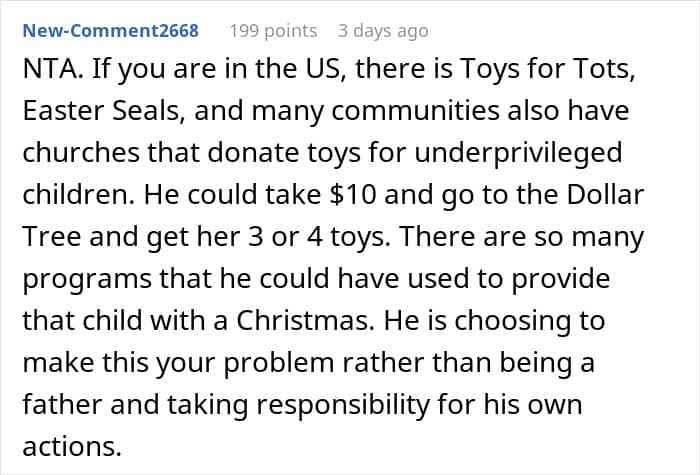700x475 pixels.
Task: Click the 199 points score
Action: coord(273,31)
